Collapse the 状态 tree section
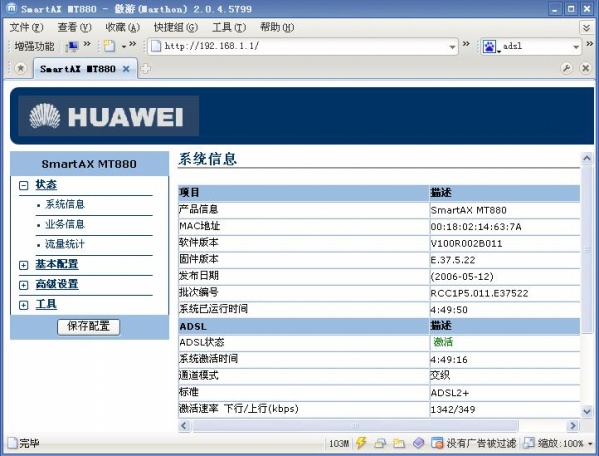Image resolution: width=599 pixels, height=456 pixels. (x=24, y=186)
